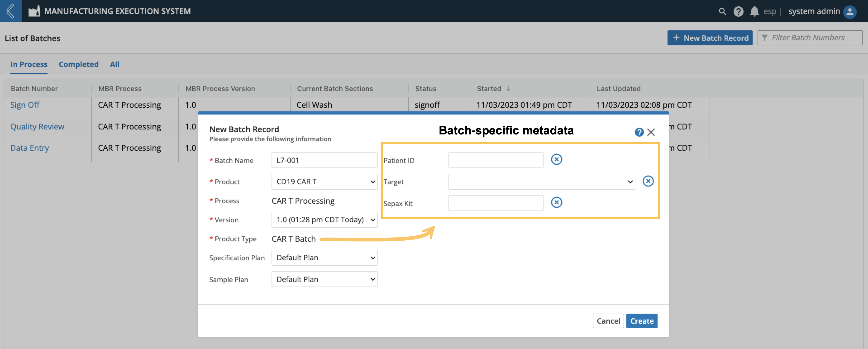Click the Cell Wash cell

[314, 105]
